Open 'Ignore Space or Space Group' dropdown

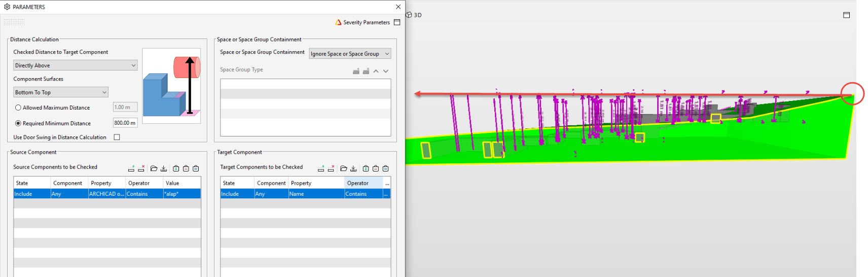click(x=350, y=54)
